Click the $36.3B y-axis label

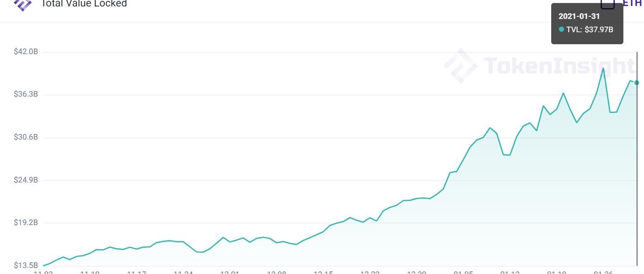tap(26, 94)
